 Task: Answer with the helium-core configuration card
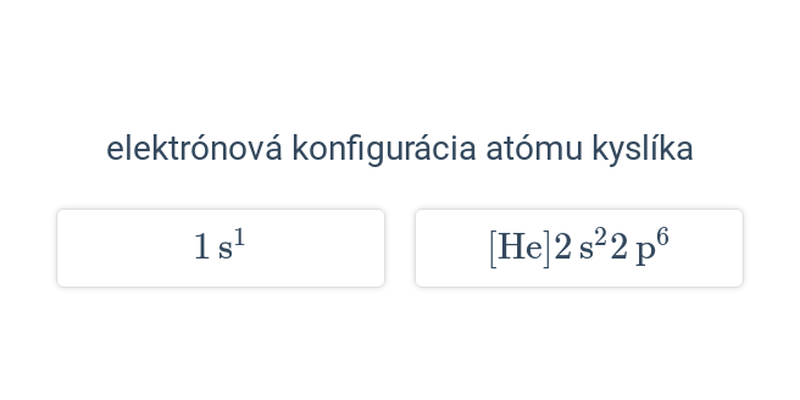(579, 248)
